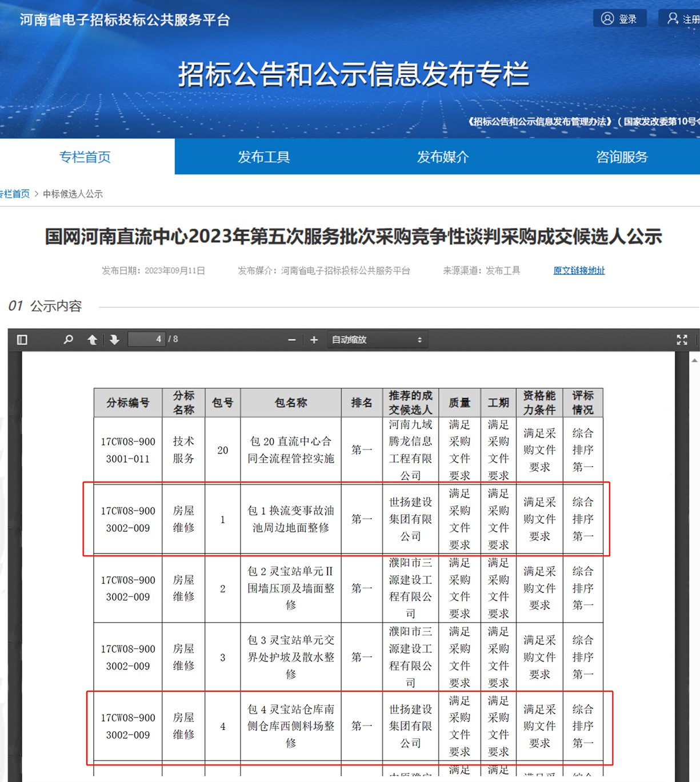Switch to the 发布工具 tab
The image size is (700, 782).
point(263,157)
